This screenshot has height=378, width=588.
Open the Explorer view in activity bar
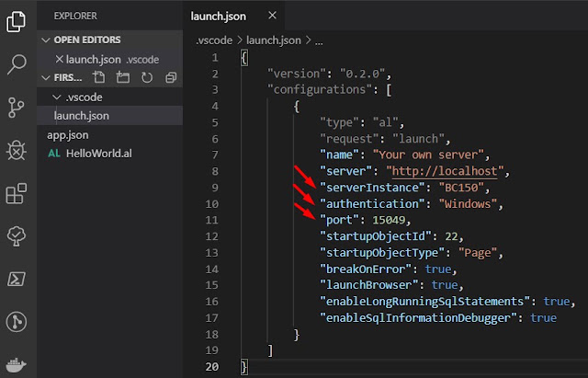[17, 21]
